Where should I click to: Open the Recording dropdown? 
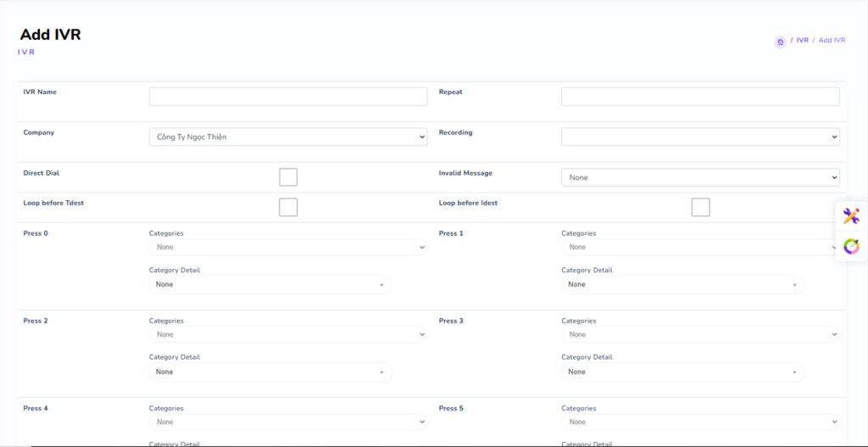(x=700, y=137)
